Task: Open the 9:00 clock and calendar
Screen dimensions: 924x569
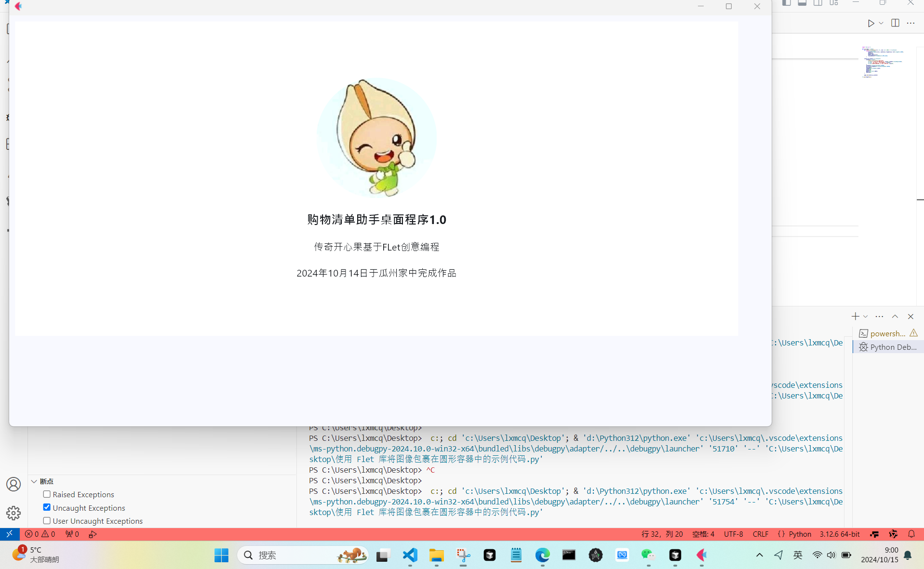Action: tap(880, 555)
